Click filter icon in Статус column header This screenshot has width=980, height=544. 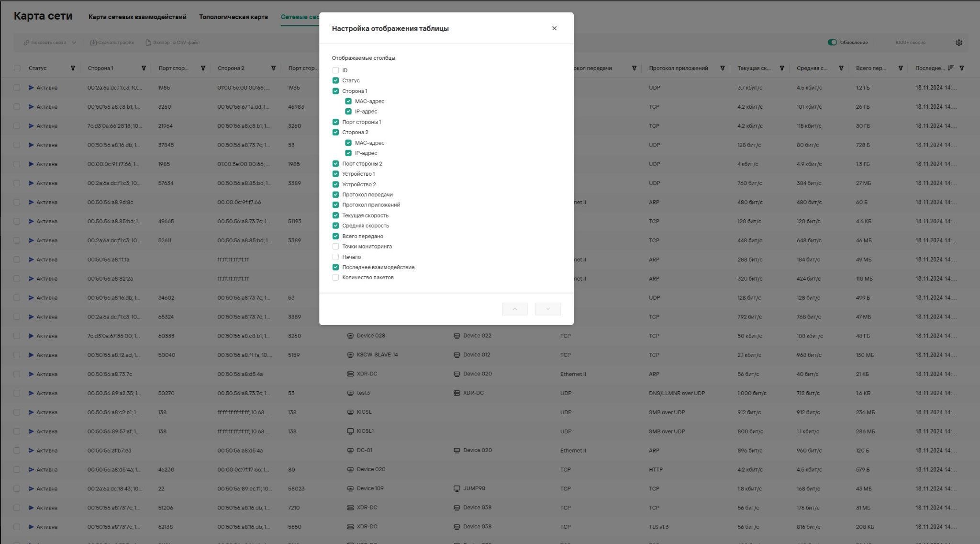(x=73, y=68)
